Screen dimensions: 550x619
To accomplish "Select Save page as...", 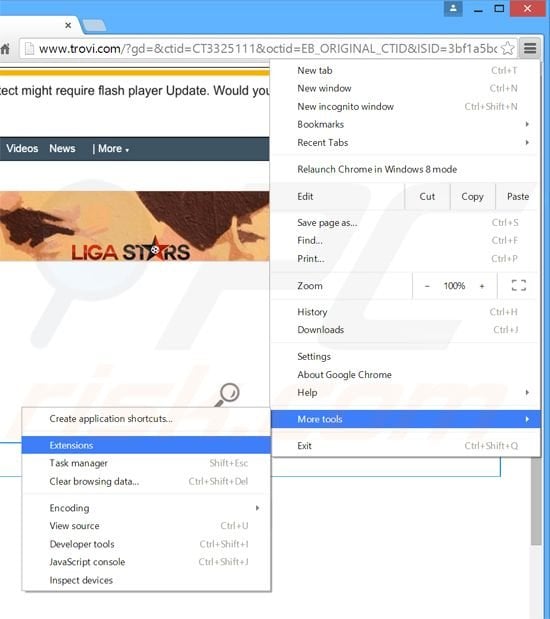I will [x=405, y=223].
